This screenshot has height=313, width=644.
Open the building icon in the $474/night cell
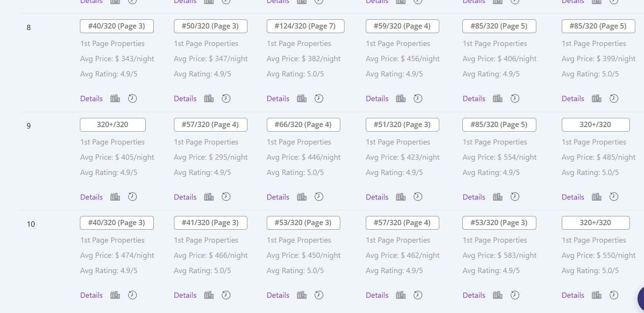click(115, 295)
